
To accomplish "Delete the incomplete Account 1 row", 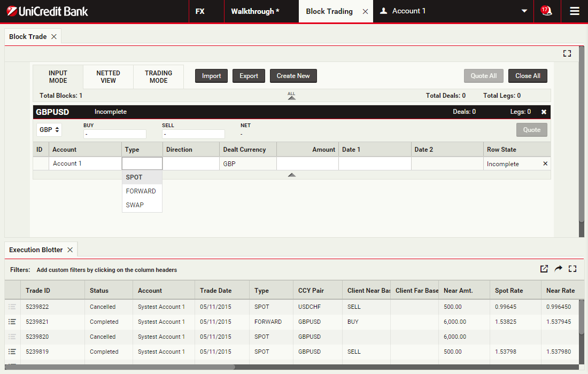I will coord(545,163).
